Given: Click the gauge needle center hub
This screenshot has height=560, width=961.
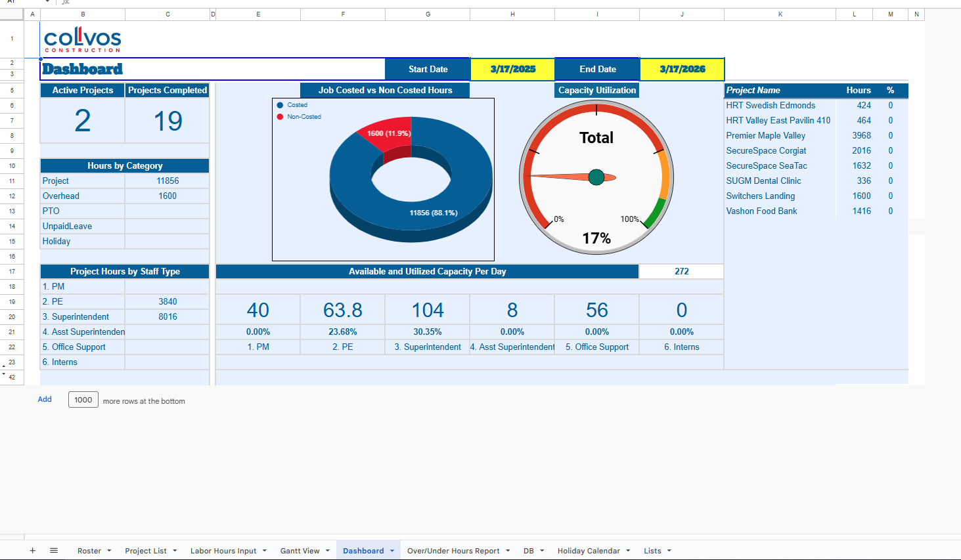Looking at the screenshot, I should tap(596, 177).
